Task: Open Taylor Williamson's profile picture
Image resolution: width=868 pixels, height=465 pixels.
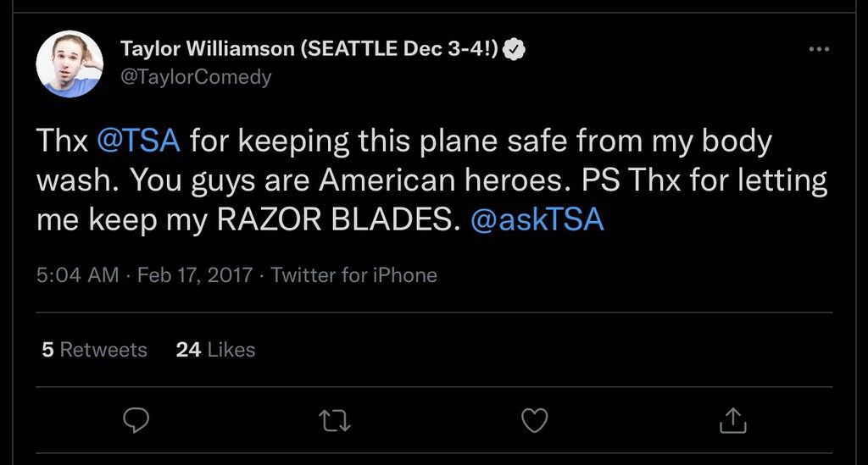Action: pos(70,64)
